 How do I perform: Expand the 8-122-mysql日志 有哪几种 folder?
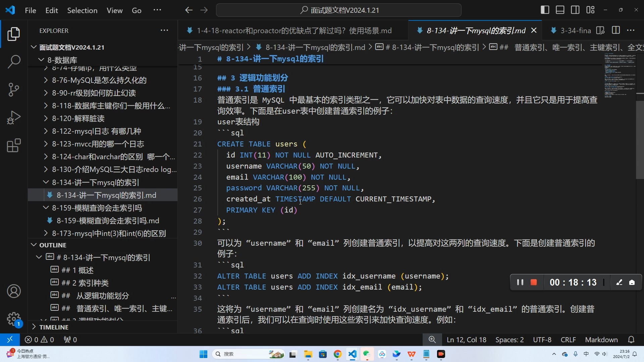point(102,131)
